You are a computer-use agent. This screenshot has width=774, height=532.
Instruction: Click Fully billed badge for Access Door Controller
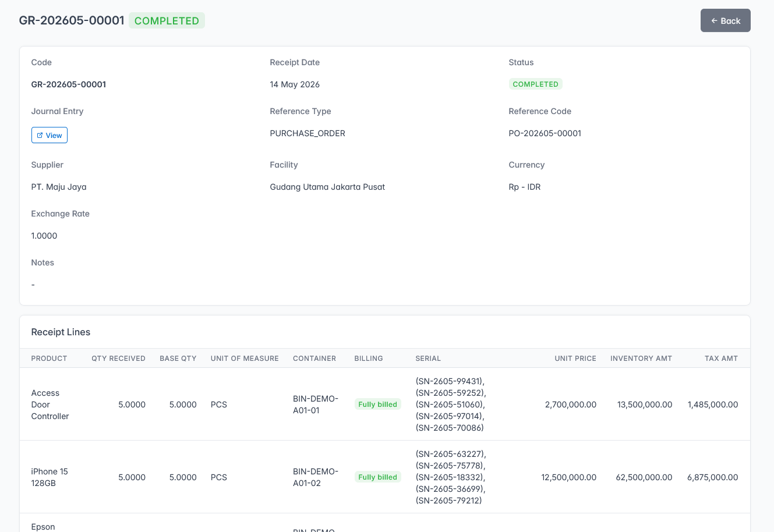(x=377, y=405)
